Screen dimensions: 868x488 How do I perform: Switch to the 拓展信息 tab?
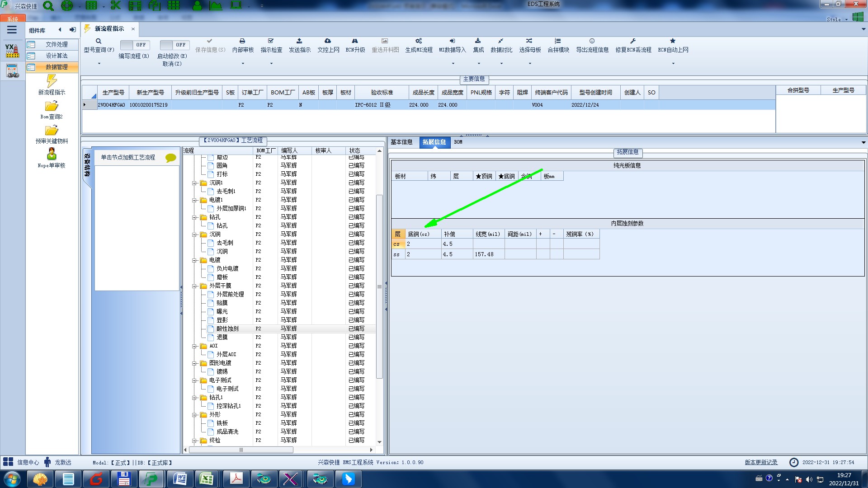pos(434,142)
